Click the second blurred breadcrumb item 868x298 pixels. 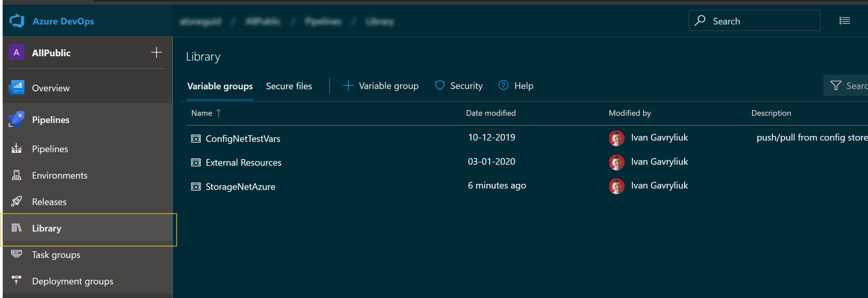tap(263, 21)
